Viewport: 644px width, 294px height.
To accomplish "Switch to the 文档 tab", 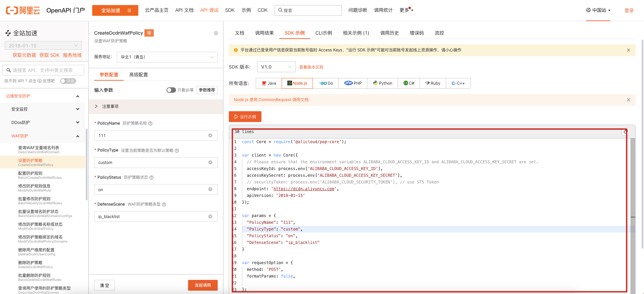I will [x=240, y=33].
